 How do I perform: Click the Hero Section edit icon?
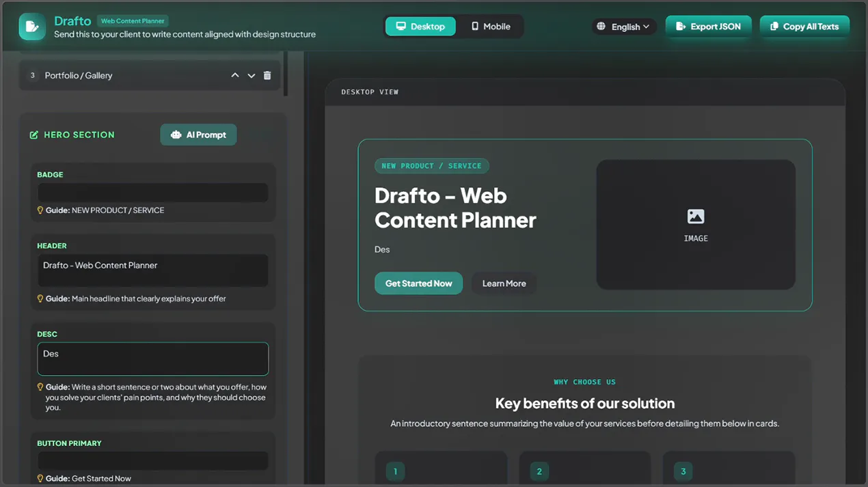[x=34, y=135]
